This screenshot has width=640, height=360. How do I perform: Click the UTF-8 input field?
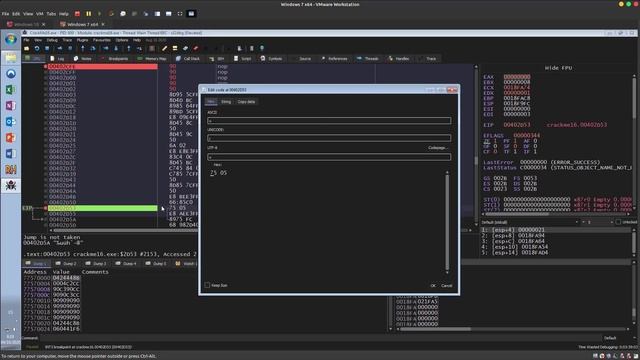pos(329,157)
